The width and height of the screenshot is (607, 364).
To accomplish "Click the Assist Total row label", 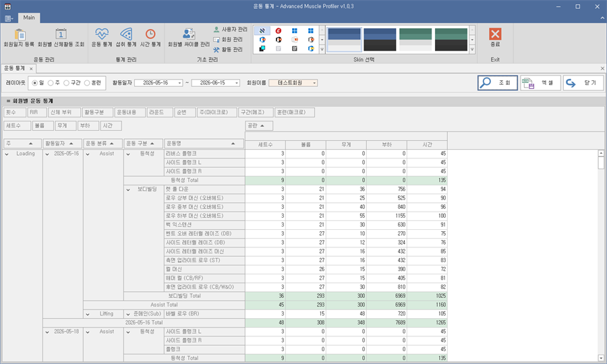I will [x=164, y=305].
